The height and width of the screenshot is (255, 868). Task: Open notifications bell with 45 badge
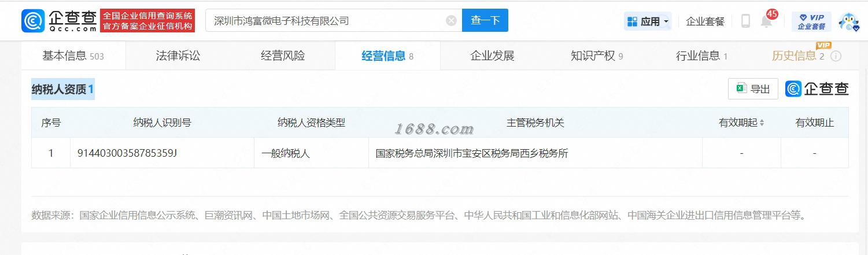(767, 21)
